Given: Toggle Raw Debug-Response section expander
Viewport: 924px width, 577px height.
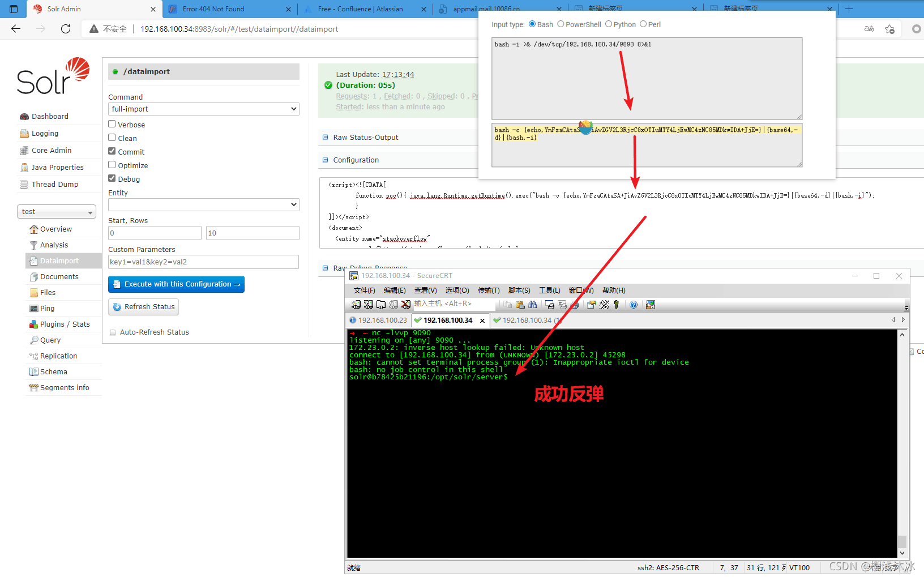Looking at the screenshot, I should coord(325,268).
